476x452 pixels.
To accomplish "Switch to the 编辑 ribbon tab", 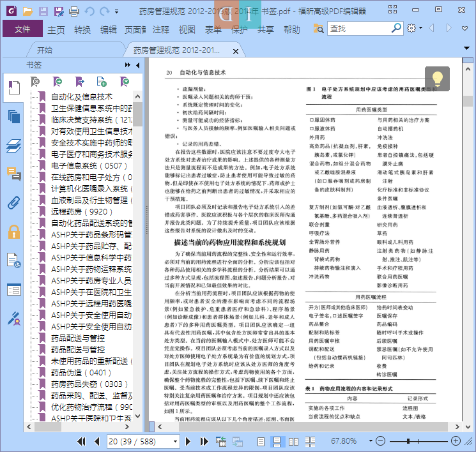I will [109, 30].
